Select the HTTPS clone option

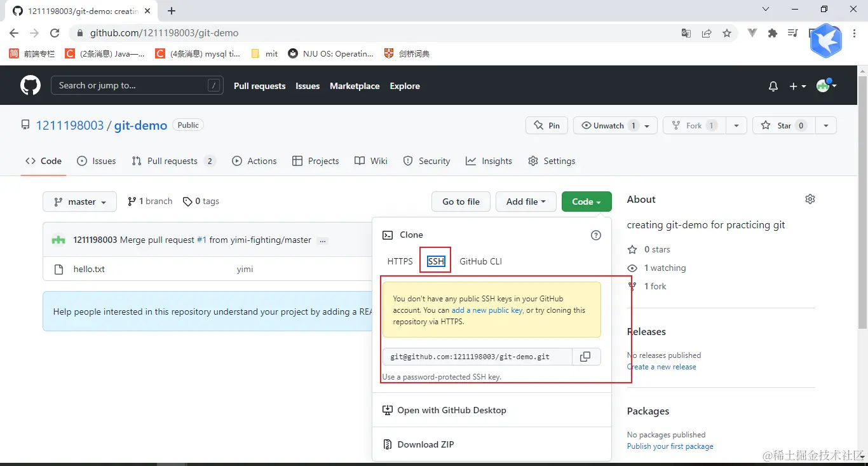[400, 261]
